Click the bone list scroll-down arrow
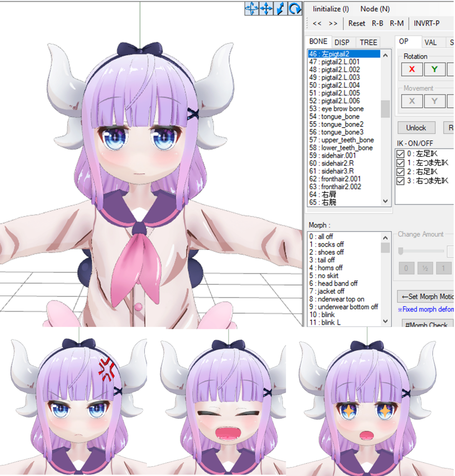This screenshot has width=455, height=476. (385, 201)
